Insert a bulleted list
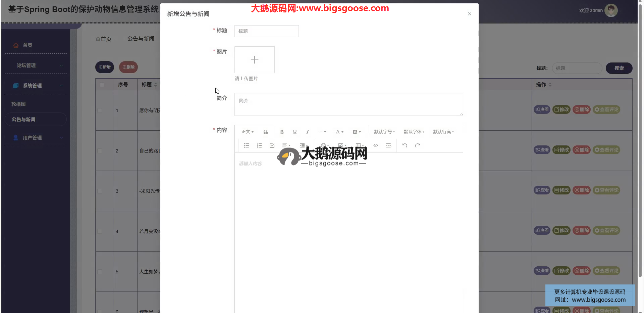Screen dimensions: 644x313 (x=247, y=145)
